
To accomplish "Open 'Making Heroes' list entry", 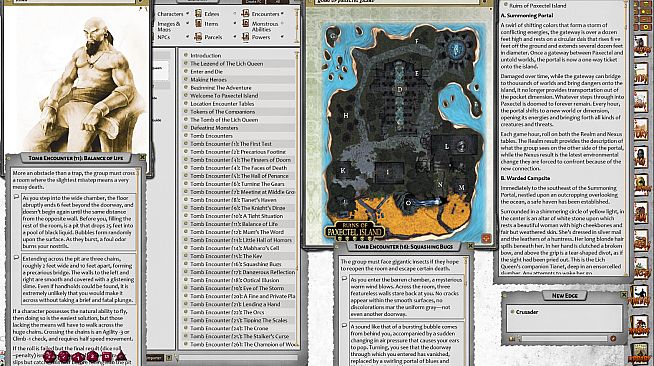I will click(240, 79).
